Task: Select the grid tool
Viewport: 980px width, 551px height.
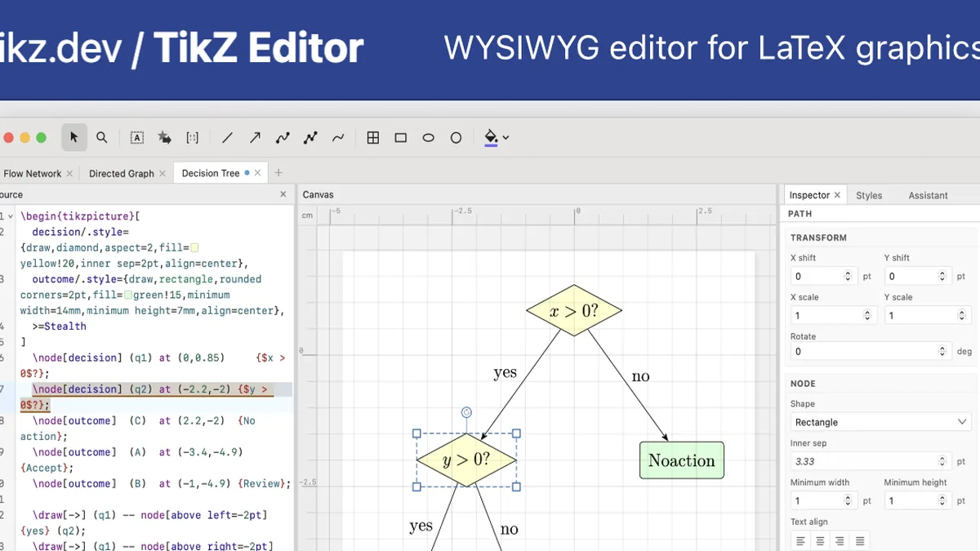Action: (x=373, y=138)
